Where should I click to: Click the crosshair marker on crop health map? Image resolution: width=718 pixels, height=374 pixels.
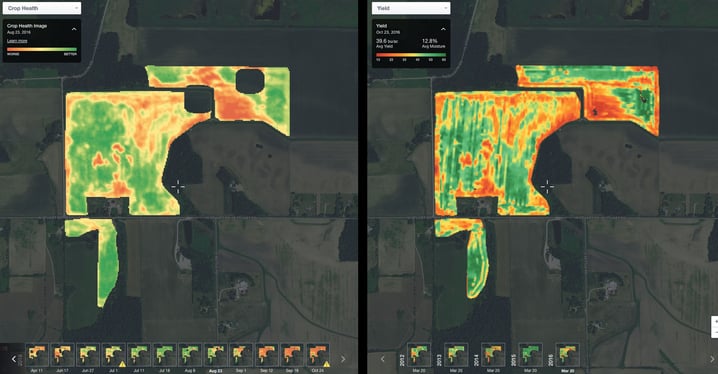click(178, 186)
